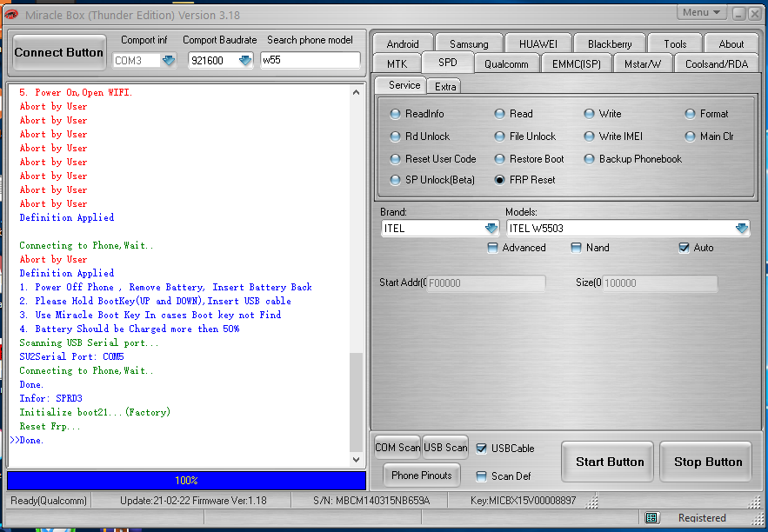
Task: Click the 'S/N: MBCM140315NB659A' status text
Action: pos(371,501)
